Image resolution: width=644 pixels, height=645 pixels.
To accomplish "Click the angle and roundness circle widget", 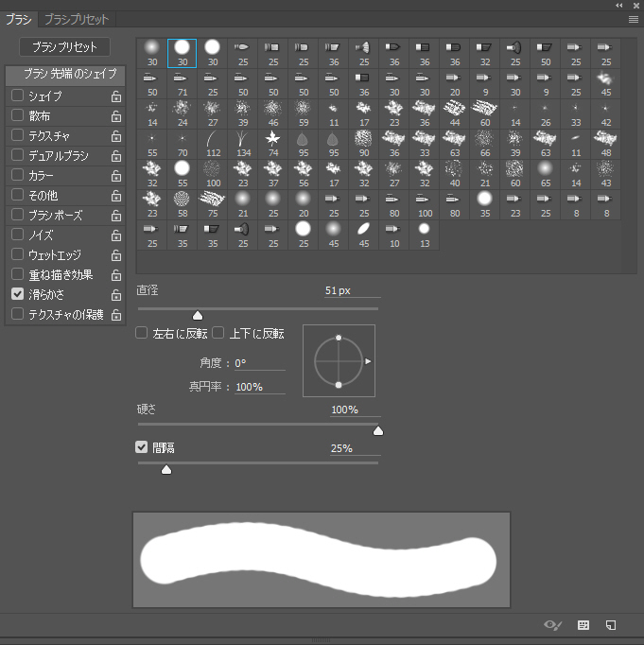I will click(339, 360).
